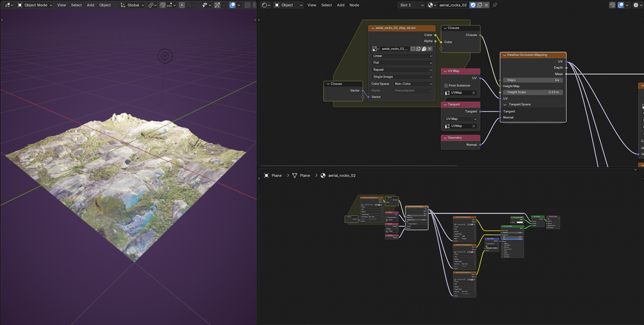Open the object visibility and selectability menu

pyautogui.click(x=206, y=5)
